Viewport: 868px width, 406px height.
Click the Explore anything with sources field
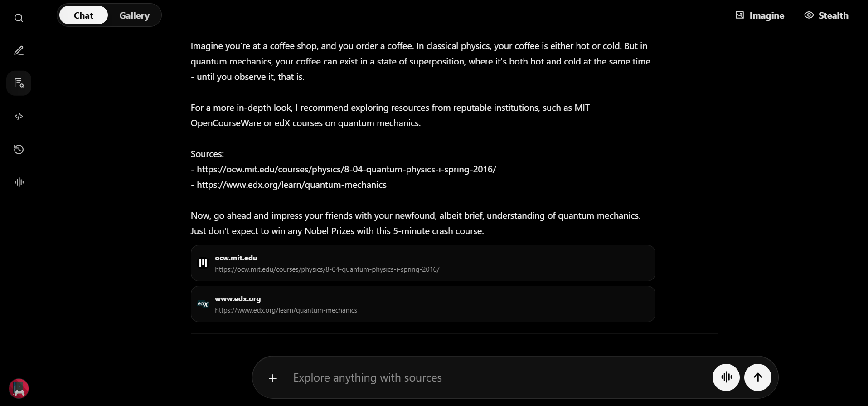(x=499, y=377)
